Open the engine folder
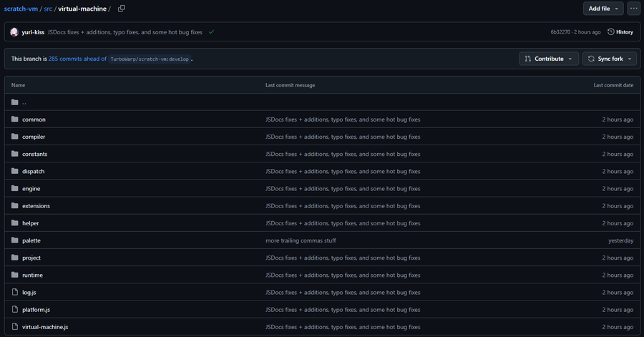 (31, 188)
